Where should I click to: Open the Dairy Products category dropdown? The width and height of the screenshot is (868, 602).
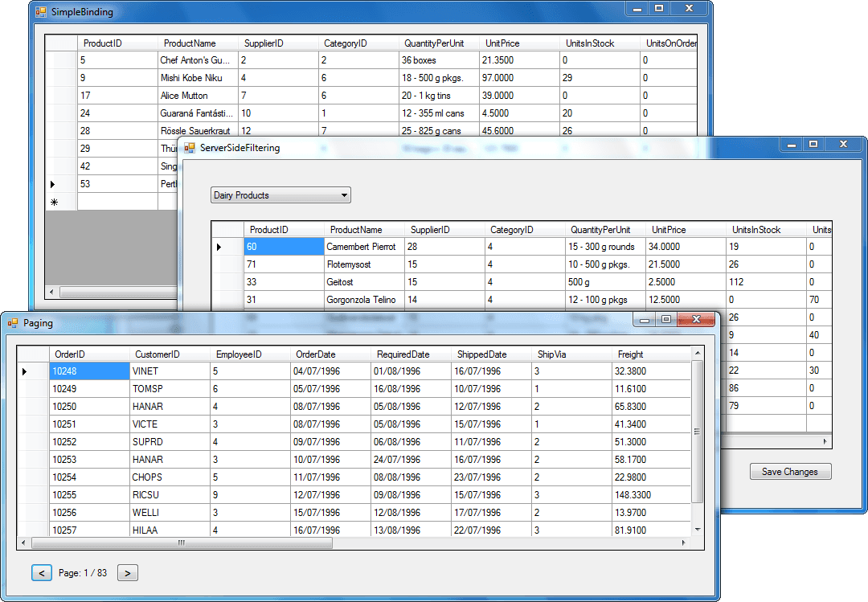pyautogui.click(x=280, y=195)
